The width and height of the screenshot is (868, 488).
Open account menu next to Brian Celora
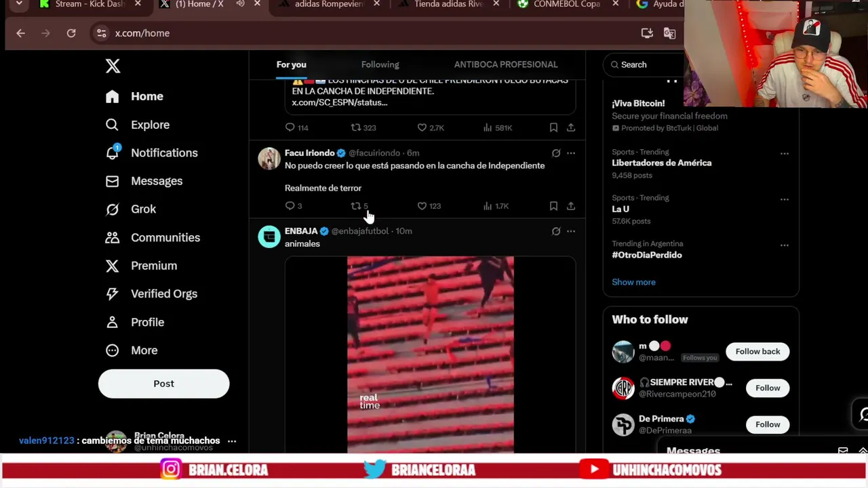coord(232,441)
